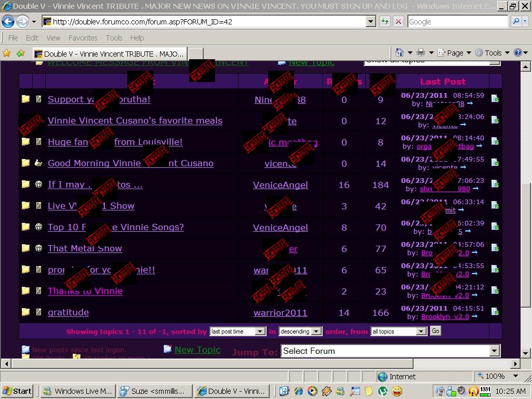Switch to Windows Live Messenger taskbar button
The width and height of the screenshot is (532, 399).
(78, 391)
